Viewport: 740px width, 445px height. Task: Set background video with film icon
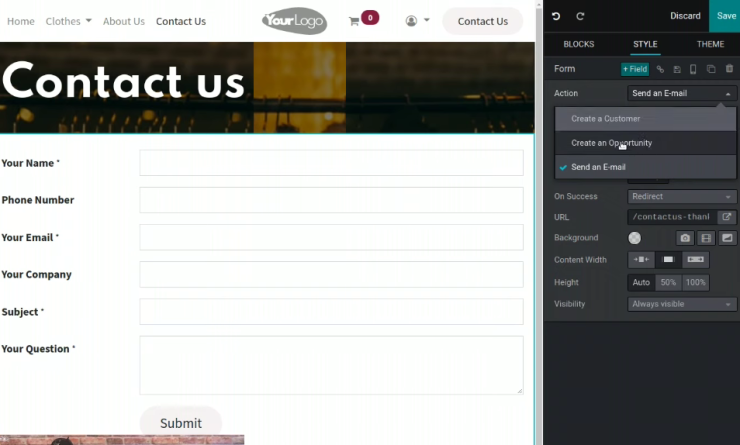[706, 238]
